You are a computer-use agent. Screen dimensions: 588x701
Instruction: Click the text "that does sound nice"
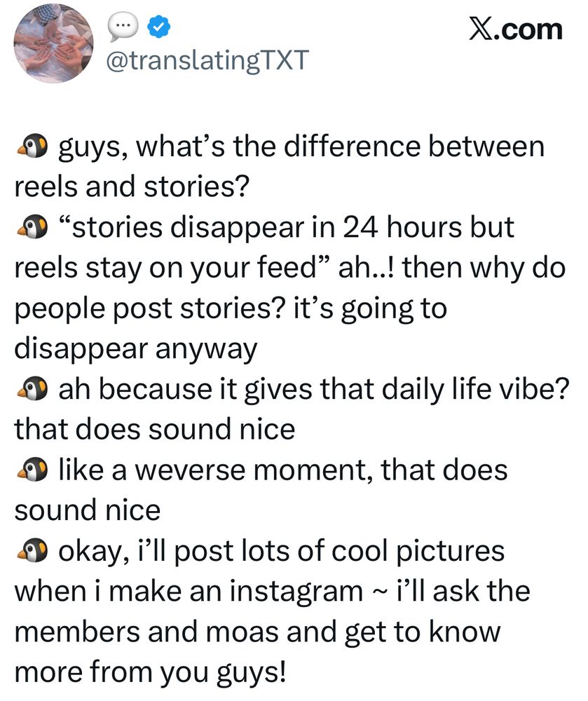155,429
